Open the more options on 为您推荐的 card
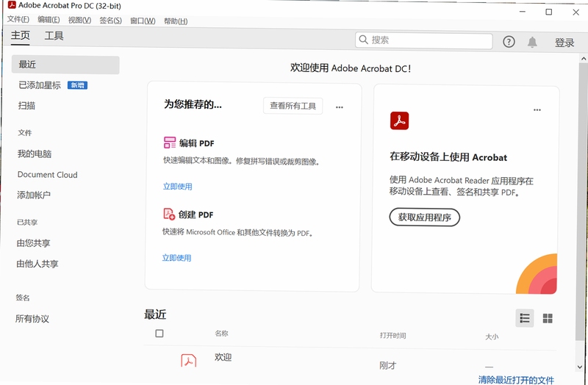The width and height of the screenshot is (588, 385). coord(340,107)
